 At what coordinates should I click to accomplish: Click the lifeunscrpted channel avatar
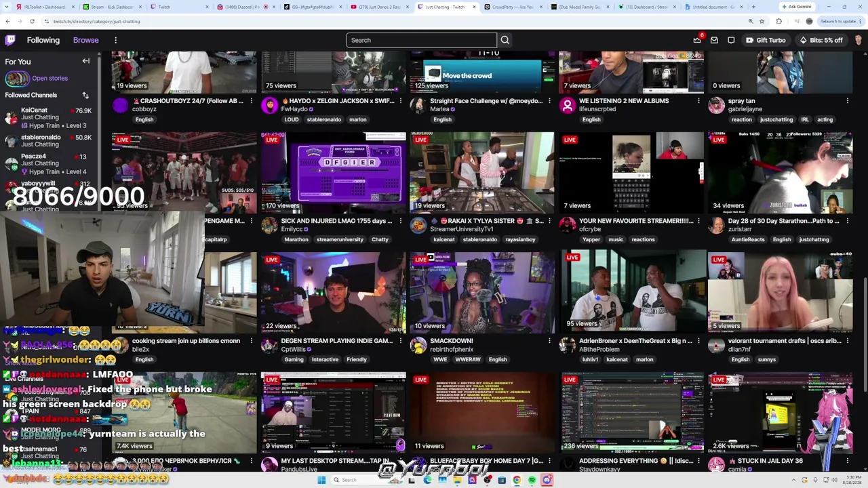(568, 105)
